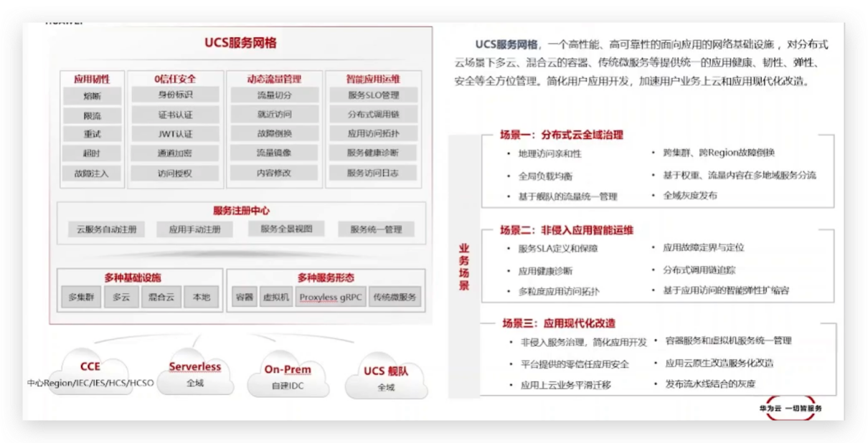This screenshot has height=443, width=868.
Task: Click the 场景三：应用现代化改造 heading
Action: (x=558, y=323)
